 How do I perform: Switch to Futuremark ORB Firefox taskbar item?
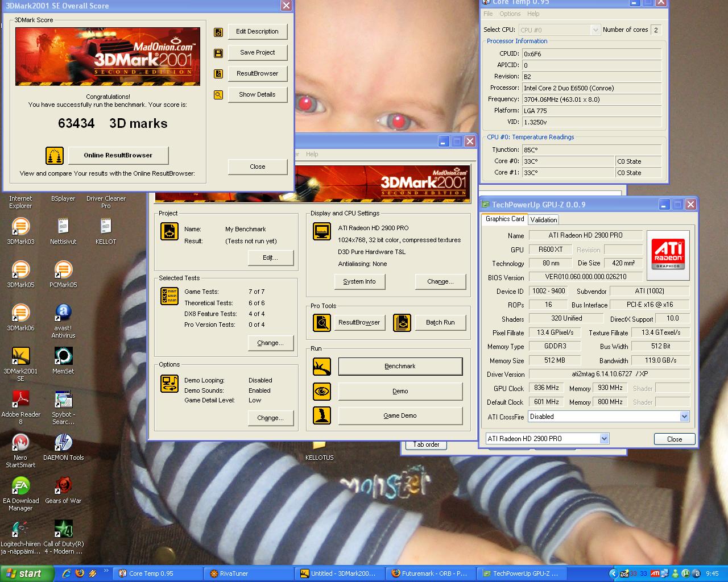[x=431, y=573]
